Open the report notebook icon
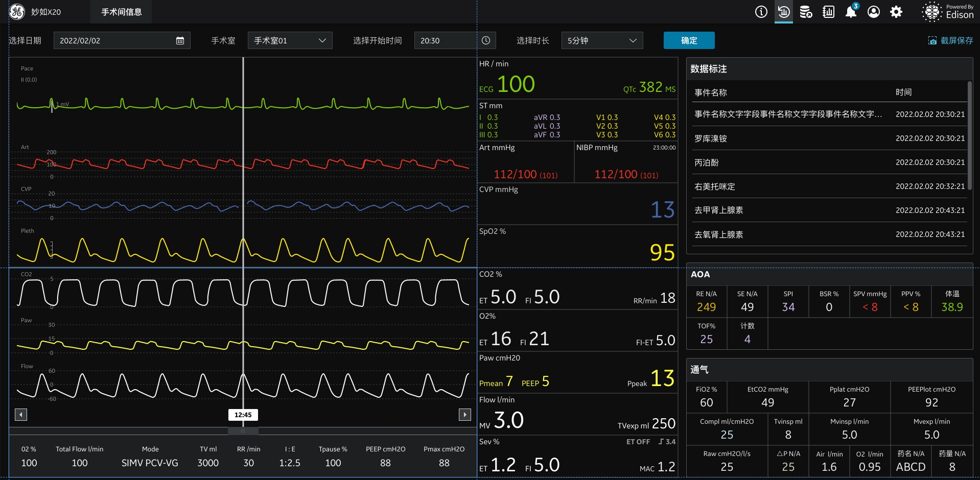The image size is (980, 480). point(828,12)
